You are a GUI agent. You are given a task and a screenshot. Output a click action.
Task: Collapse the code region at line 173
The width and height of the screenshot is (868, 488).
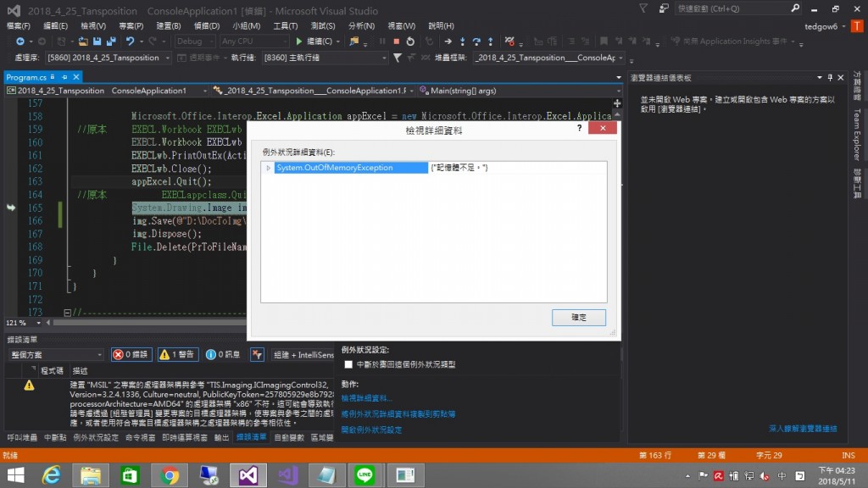67,313
